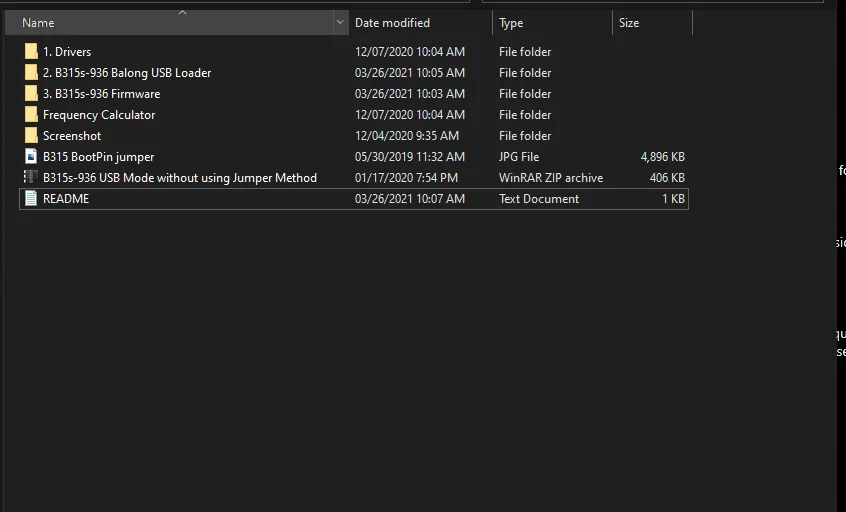Screen dimensions: 846x512
Task: Sort files by the Size column header
Action: point(652,23)
